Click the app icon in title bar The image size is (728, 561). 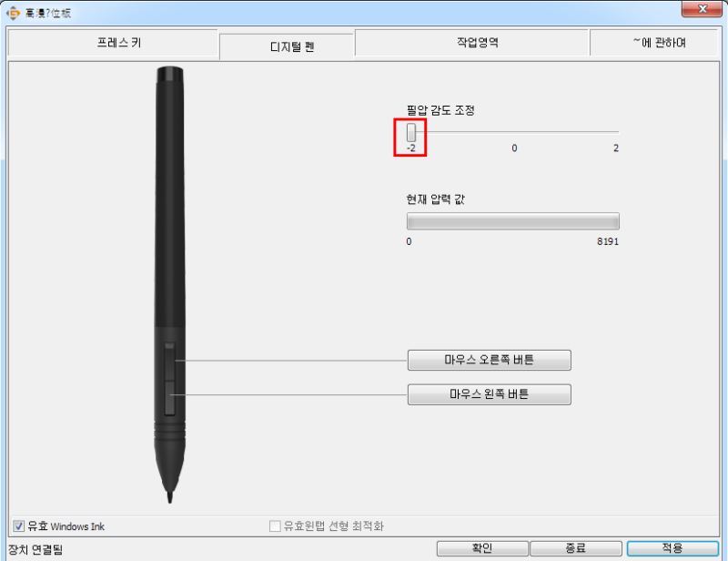[13, 13]
